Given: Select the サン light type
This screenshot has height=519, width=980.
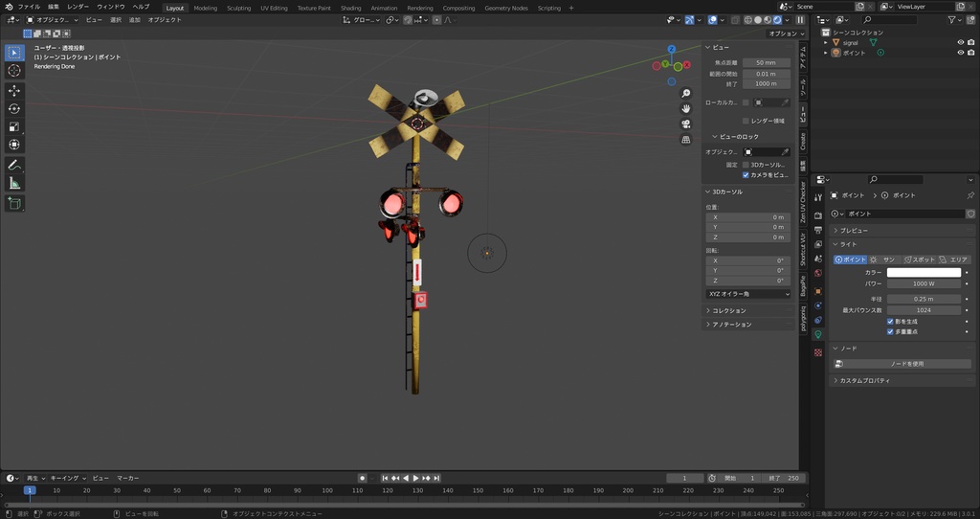Looking at the screenshot, I should click(883, 259).
